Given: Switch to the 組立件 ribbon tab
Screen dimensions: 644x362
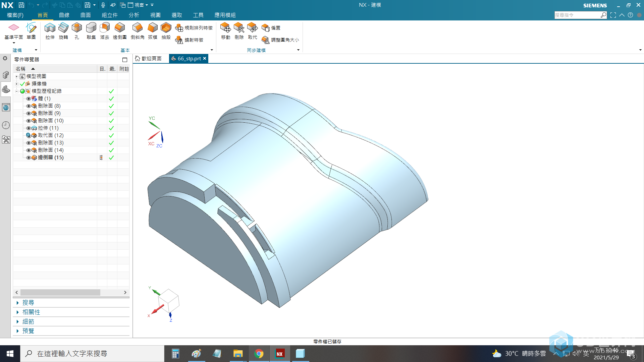Looking at the screenshot, I should point(110,15).
